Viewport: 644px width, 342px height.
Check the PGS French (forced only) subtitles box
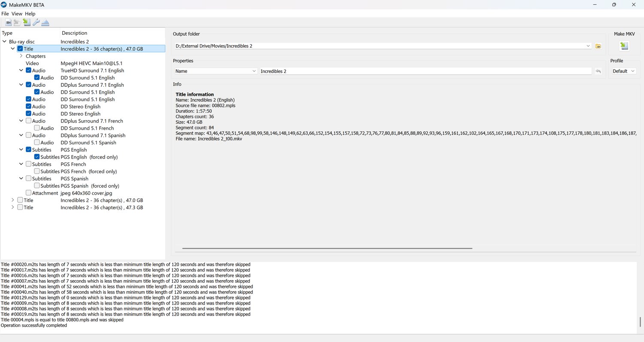(37, 171)
